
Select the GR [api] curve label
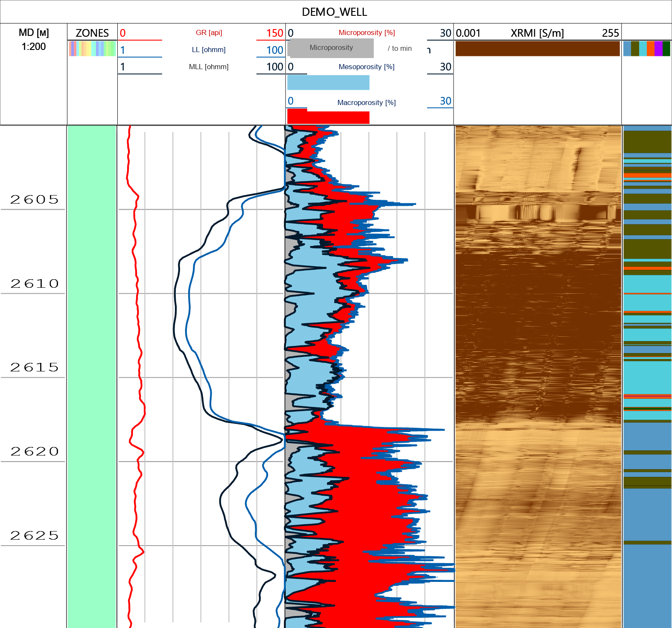coord(209,32)
